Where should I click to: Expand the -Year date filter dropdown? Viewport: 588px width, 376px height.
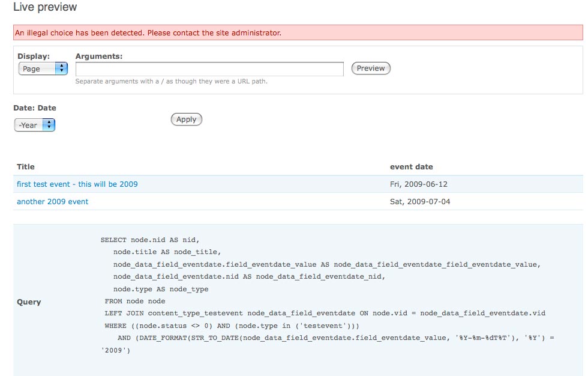[35, 126]
